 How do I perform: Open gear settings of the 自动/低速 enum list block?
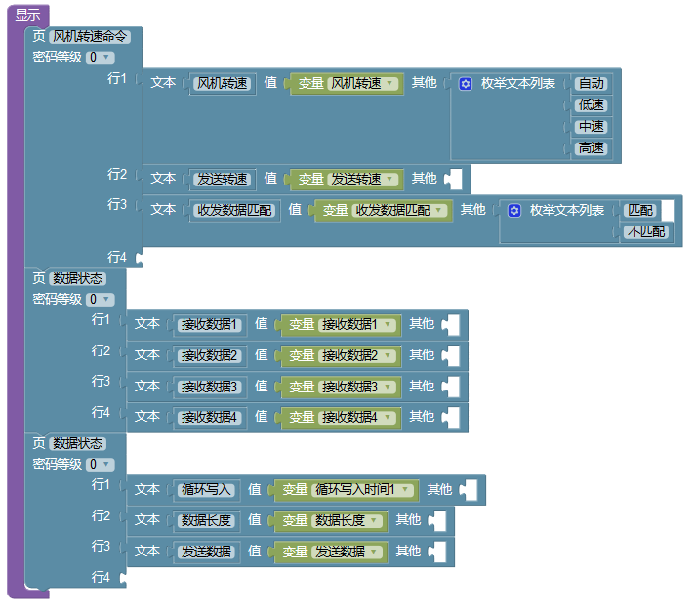466,83
